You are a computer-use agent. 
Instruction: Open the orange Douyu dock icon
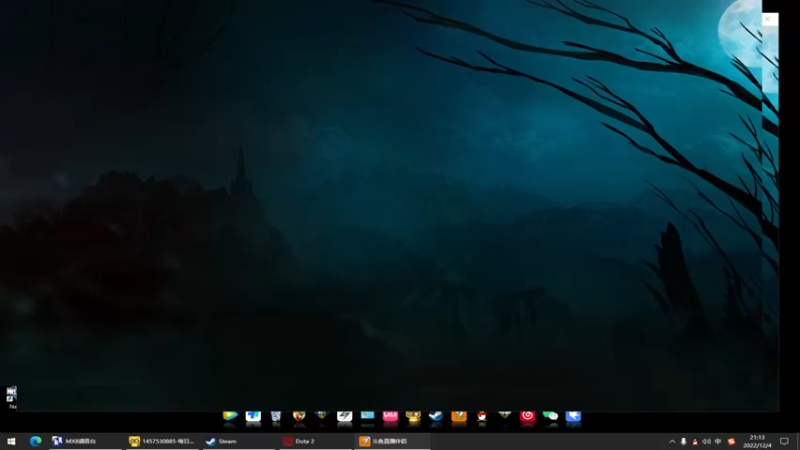tap(459, 416)
